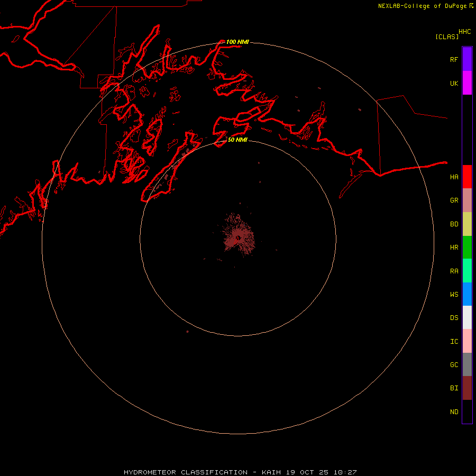The width and height of the screenshot is (476, 476).
Task: Click the UK magenta legend swatch
Action: [x=467, y=83]
